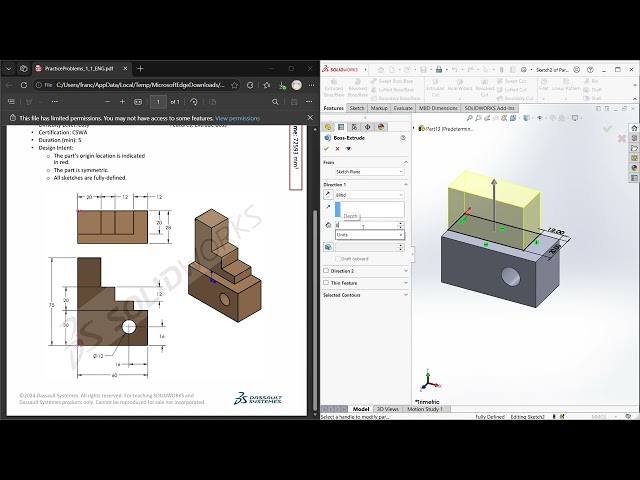Open Appearances icon in task pane
640x480 pixels.
click(634, 168)
